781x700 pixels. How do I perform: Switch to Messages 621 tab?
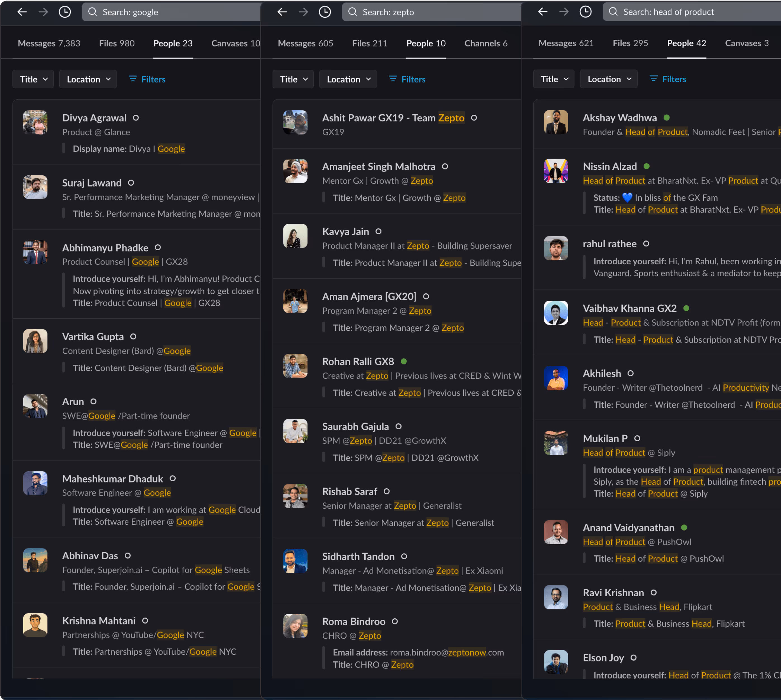pos(566,43)
